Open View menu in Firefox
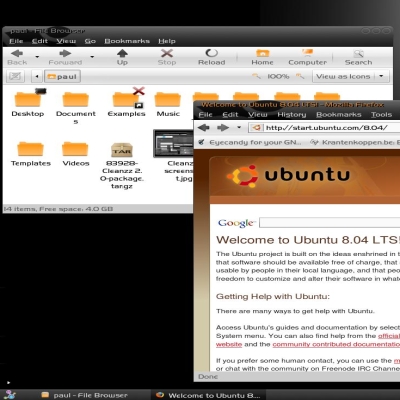The width and height of the screenshot is (400, 400). tap(257, 115)
